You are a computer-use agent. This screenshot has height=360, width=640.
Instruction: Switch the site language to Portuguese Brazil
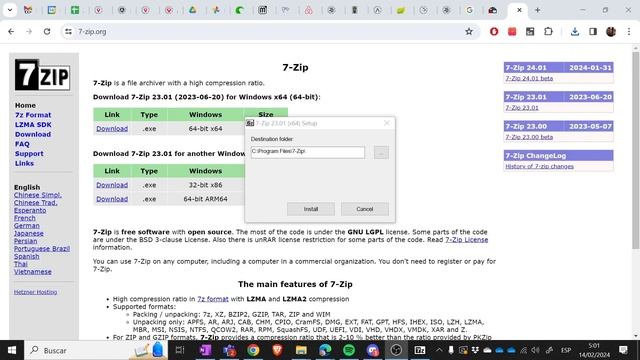[42, 249]
